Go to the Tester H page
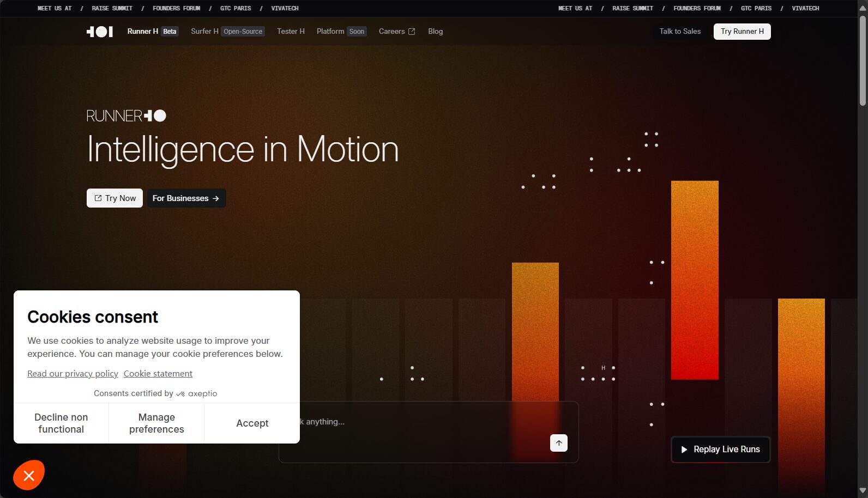Image resolution: width=868 pixels, height=498 pixels. (x=291, y=32)
